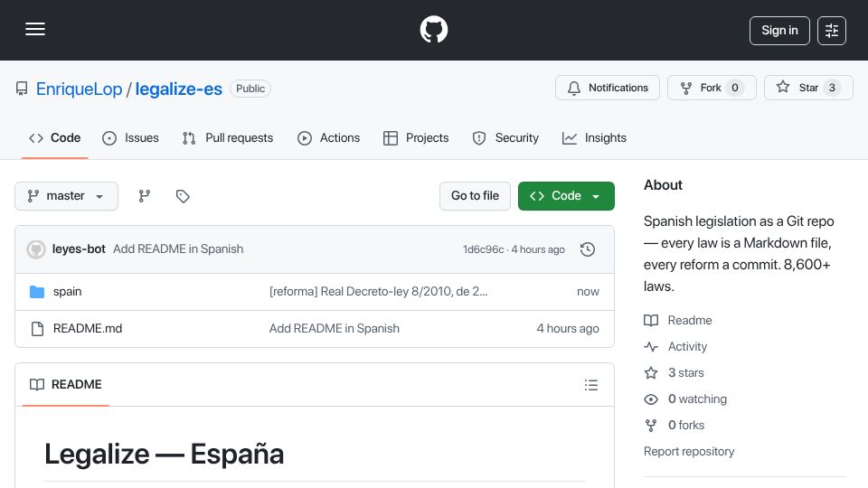
Task: View tags via the tag icon
Action: (183, 196)
